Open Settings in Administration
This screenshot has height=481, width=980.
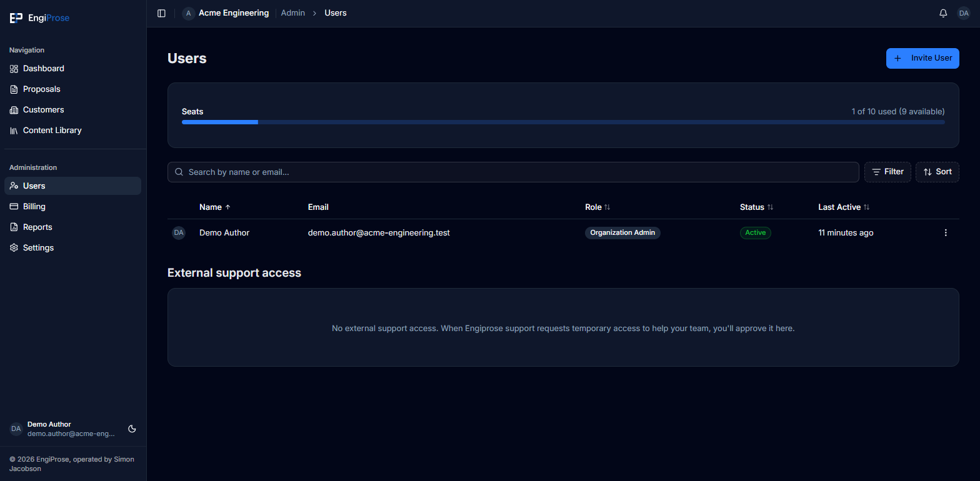point(72,248)
